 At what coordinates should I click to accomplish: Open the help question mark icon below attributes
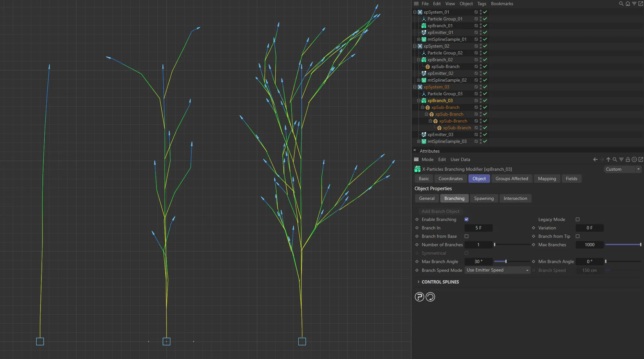[419, 297]
